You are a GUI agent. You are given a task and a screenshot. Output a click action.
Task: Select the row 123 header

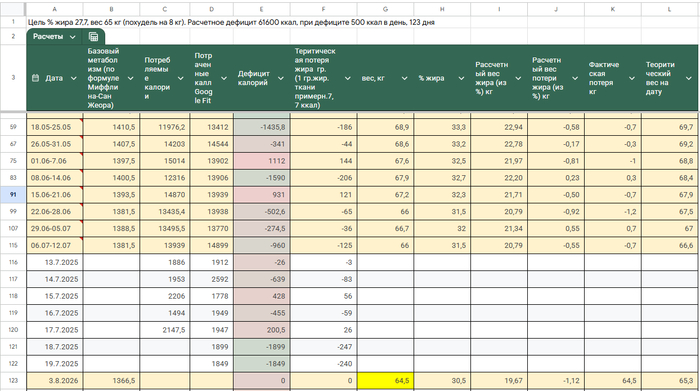13,381
